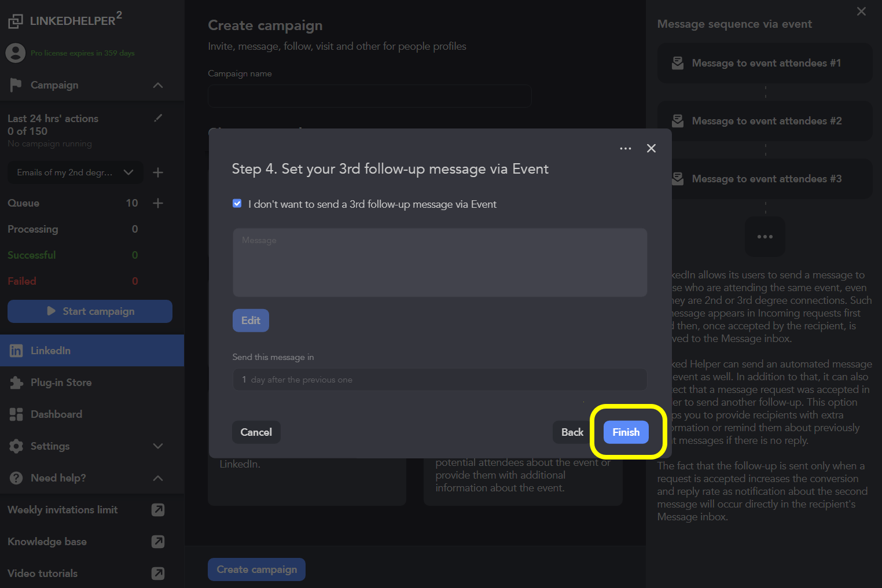Screen dimensions: 882x588
Task: Collapse the Campaign section chevron
Action: click(x=158, y=85)
